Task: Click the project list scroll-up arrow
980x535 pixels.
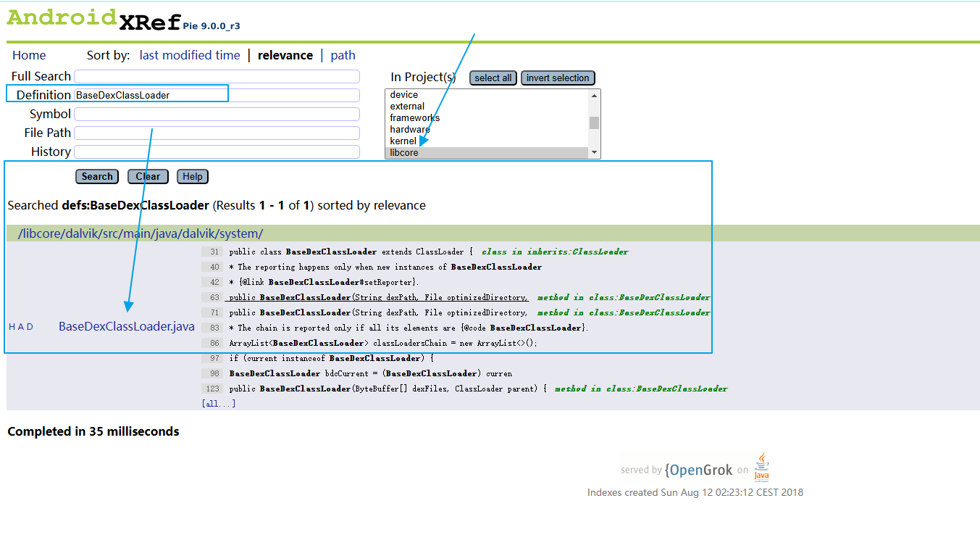Action: coord(594,95)
